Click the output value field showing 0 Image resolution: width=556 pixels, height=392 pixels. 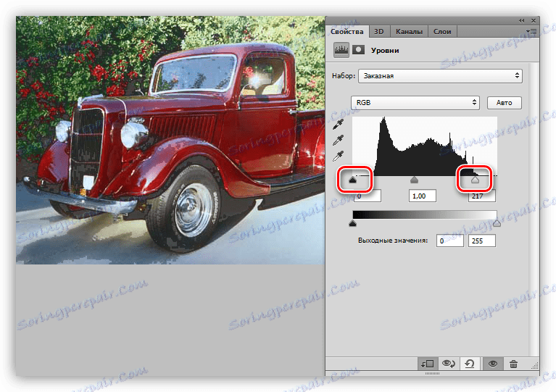pos(449,241)
